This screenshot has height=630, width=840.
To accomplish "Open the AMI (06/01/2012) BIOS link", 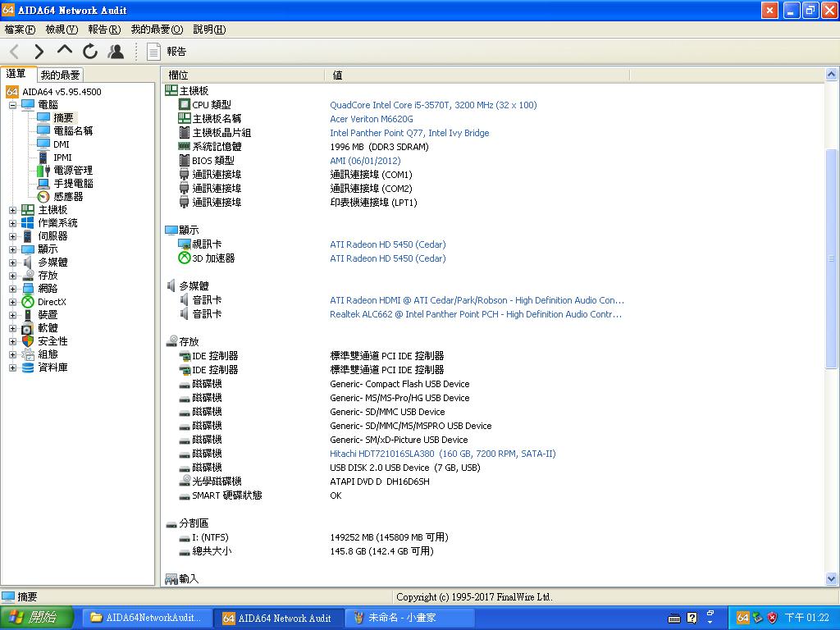I will tap(365, 161).
